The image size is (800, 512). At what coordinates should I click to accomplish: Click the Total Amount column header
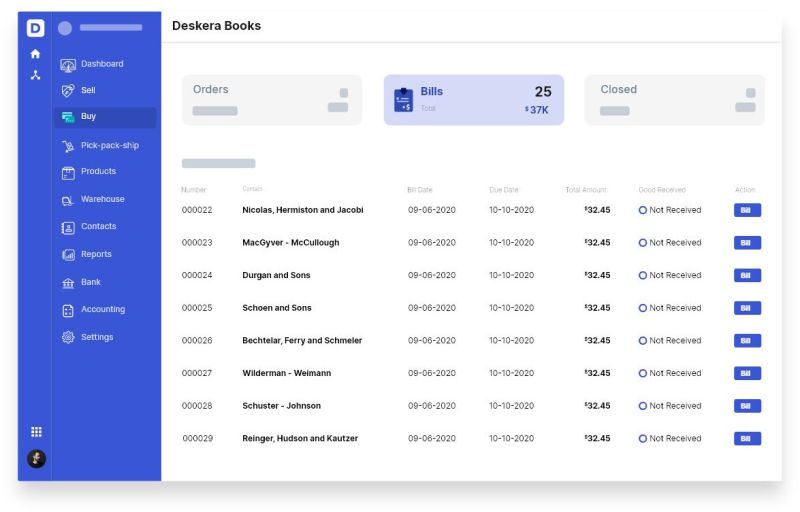[586, 190]
